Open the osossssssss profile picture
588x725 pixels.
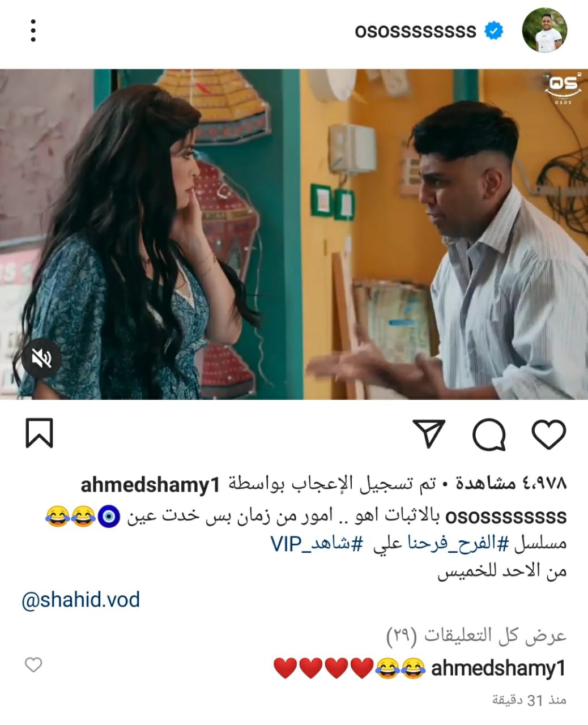[x=544, y=30]
